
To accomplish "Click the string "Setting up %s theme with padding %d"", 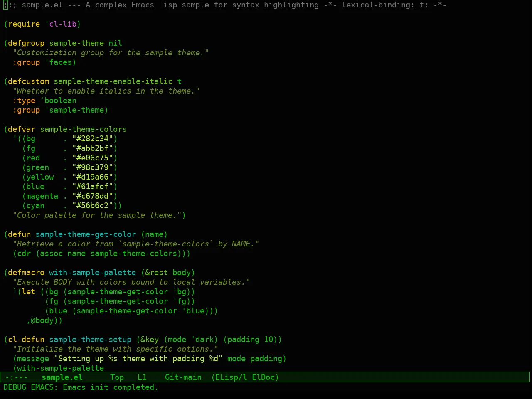I will point(138,359).
